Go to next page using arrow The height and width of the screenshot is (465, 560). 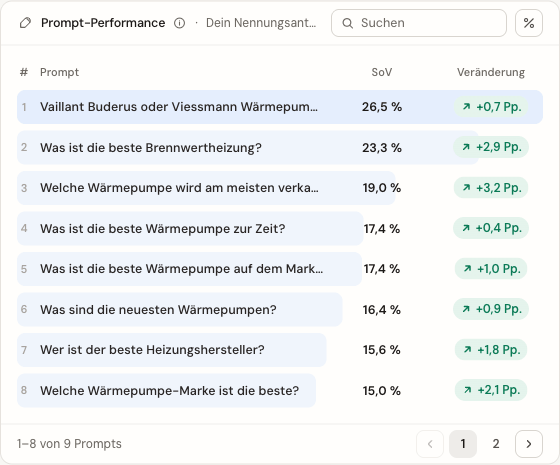point(529,444)
